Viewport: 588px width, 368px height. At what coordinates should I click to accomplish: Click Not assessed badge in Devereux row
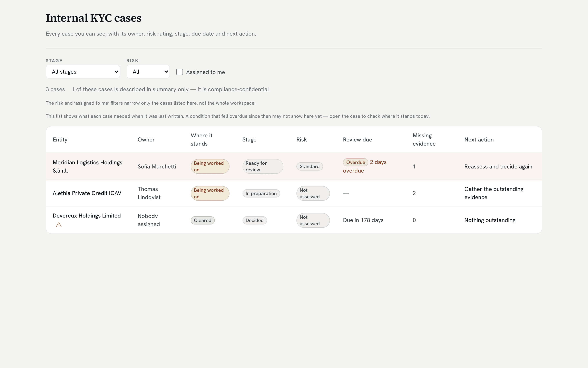pyautogui.click(x=313, y=221)
